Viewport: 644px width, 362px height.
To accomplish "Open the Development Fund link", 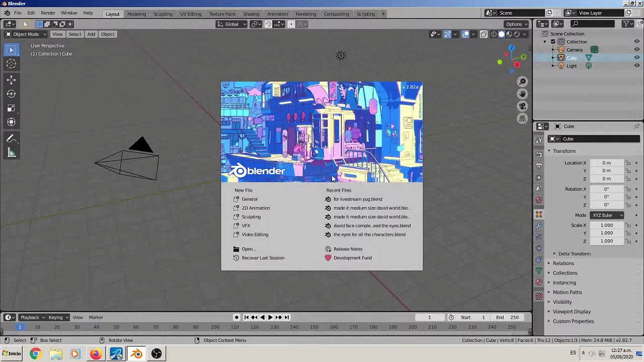I will (352, 258).
